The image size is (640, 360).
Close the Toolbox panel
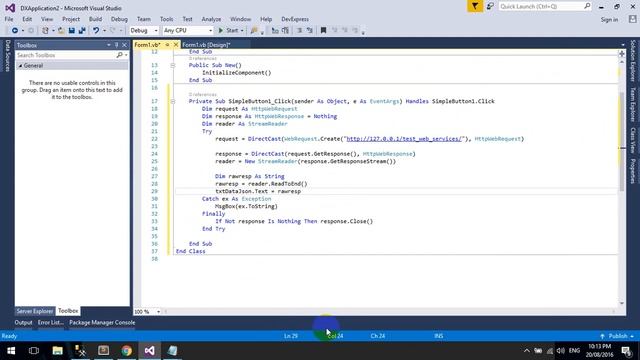[124, 45]
